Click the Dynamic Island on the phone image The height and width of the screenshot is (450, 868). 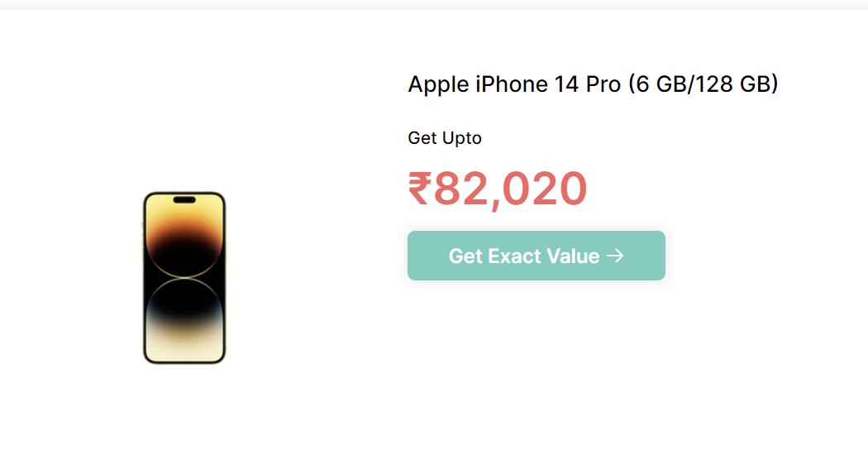(184, 199)
